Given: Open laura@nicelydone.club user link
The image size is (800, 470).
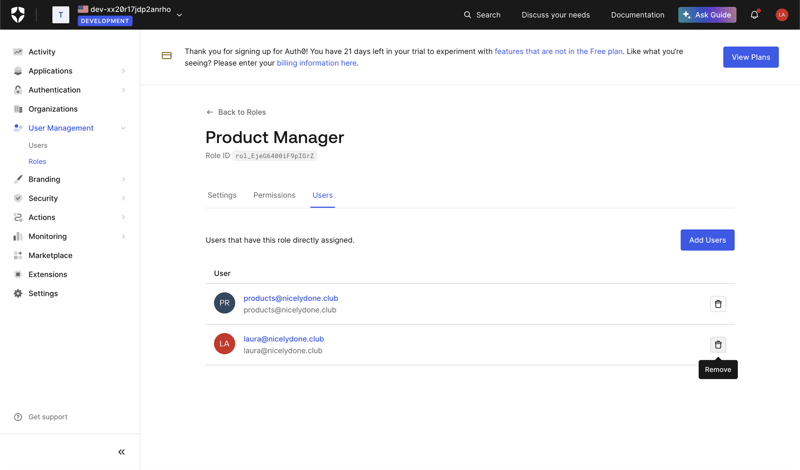Looking at the screenshot, I should (x=284, y=339).
